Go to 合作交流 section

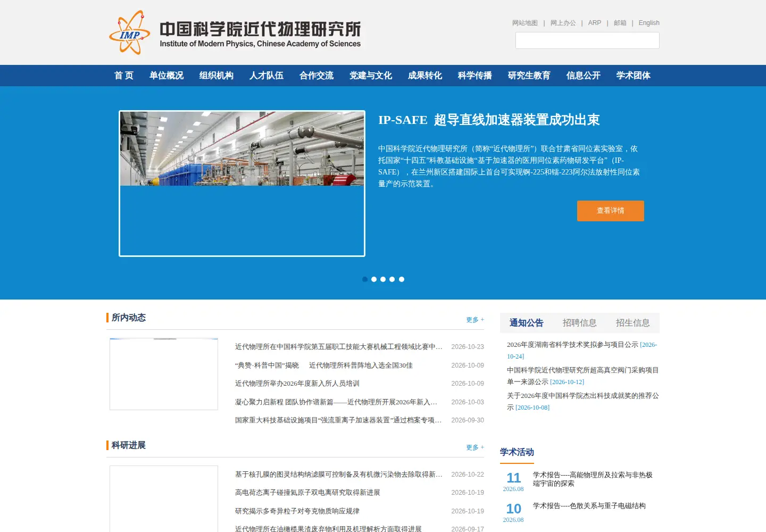pyautogui.click(x=317, y=76)
